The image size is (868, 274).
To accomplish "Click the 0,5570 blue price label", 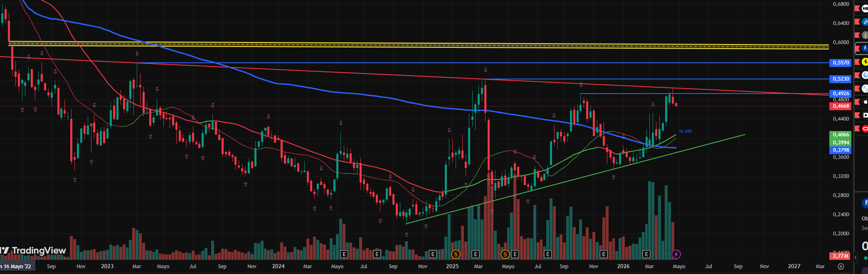I will pyautogui.click(x=840, y=63).
